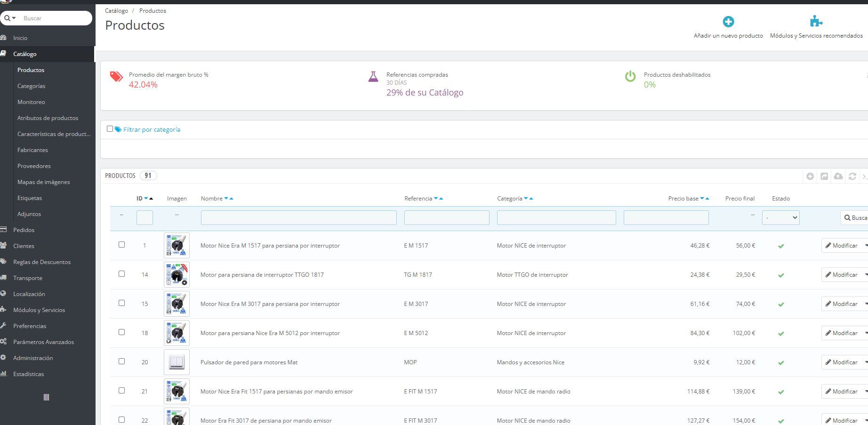Viewport: 868px width, 425px height.
Task: Open the Categorías submenu item
Action: (x=31, y=86)
